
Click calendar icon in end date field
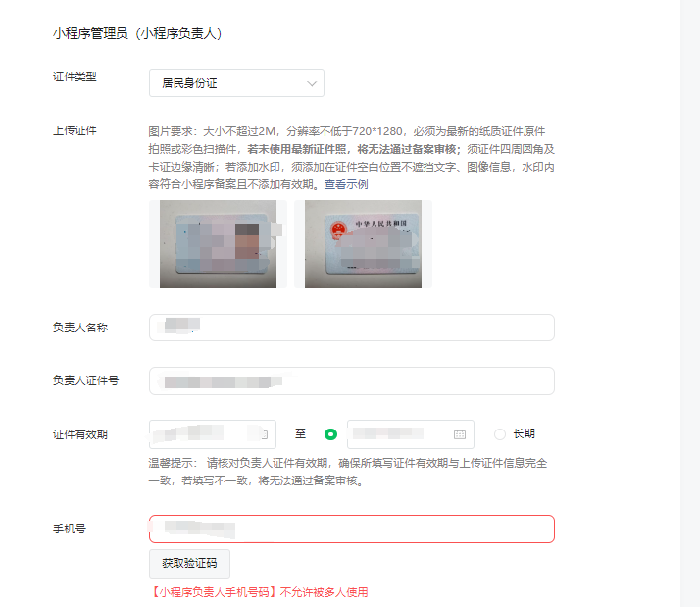(x=460, y=434)
